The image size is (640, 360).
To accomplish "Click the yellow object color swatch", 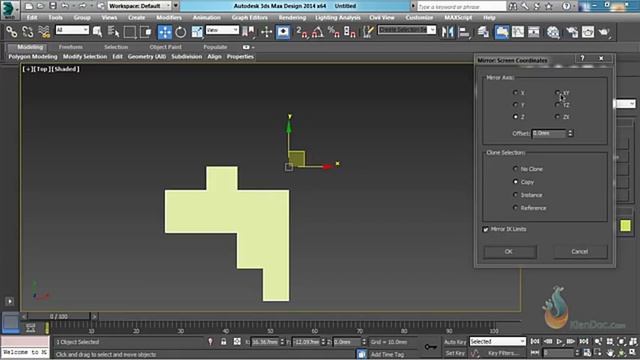I will click(625, 226).
